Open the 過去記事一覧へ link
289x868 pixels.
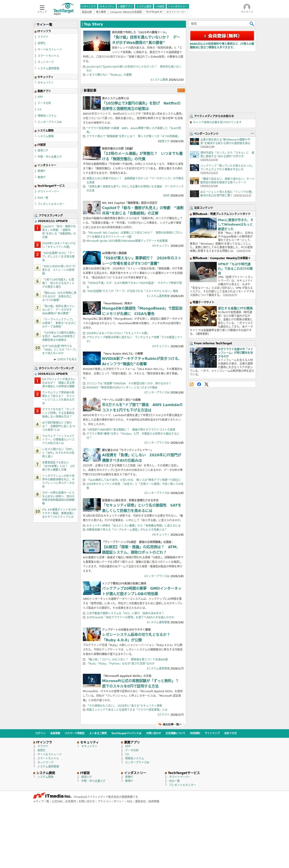pos(170,724)
